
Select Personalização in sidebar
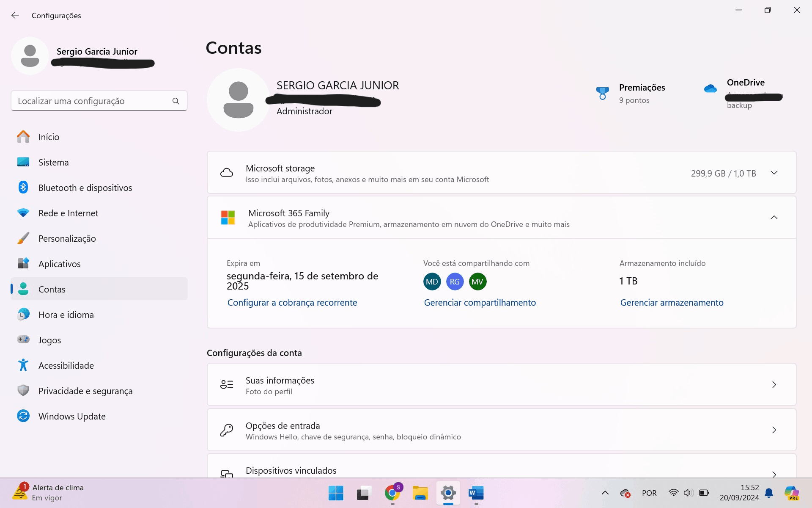[x=99, y=238]
